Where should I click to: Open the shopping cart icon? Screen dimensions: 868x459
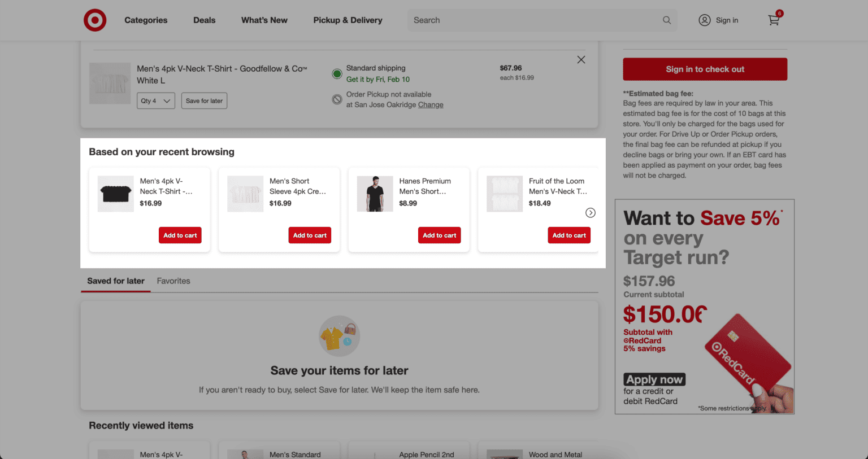tap(774, 21)
